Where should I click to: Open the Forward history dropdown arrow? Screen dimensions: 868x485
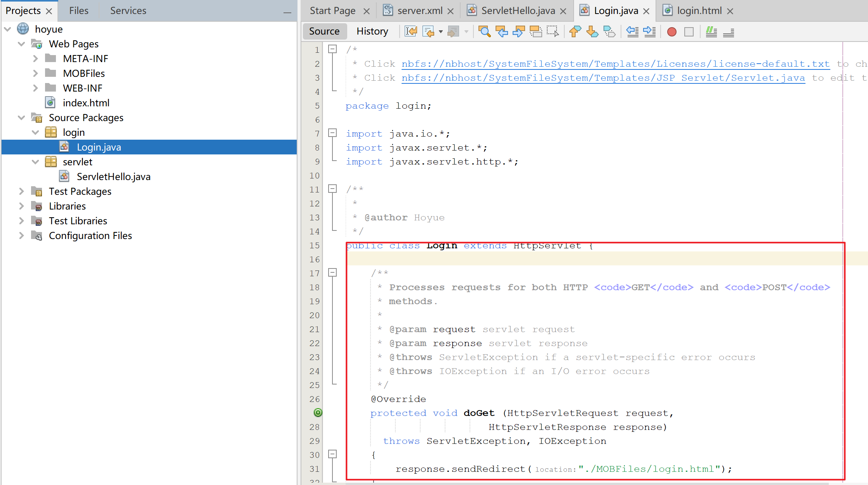point(466,32)
